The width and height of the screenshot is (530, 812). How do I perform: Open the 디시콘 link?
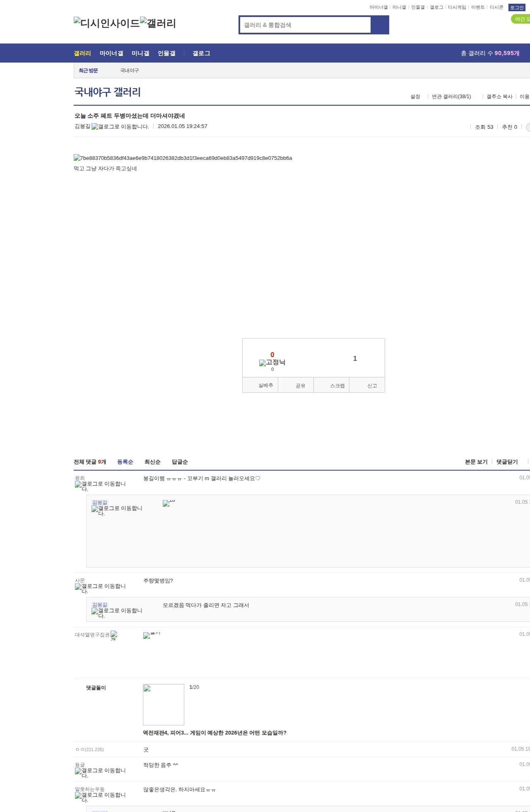click(x=496, y=7)
